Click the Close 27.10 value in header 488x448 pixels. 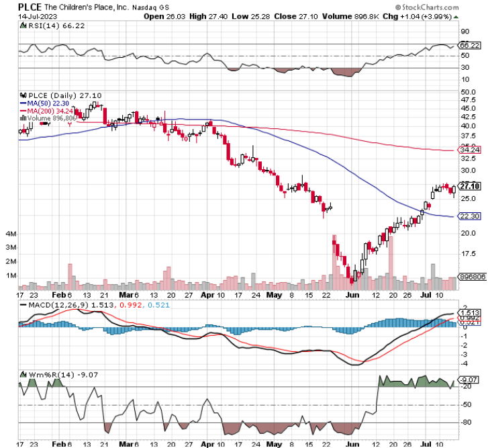point(295,17)
